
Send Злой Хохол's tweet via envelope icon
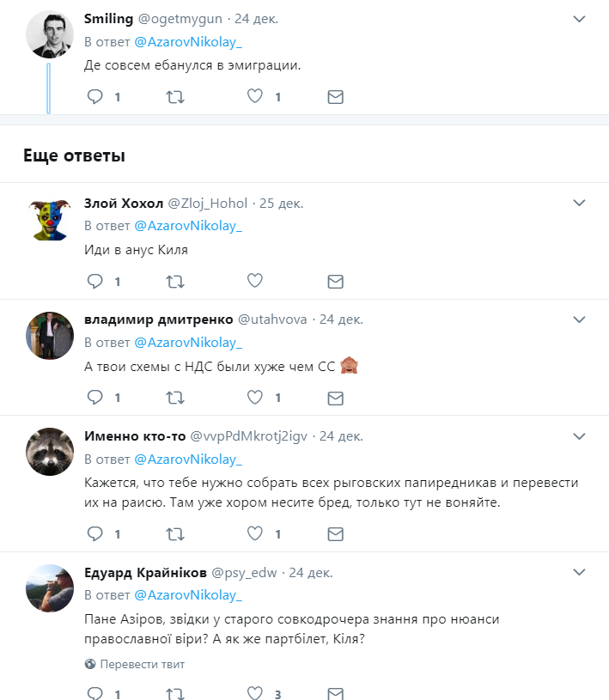click(335, 282)
